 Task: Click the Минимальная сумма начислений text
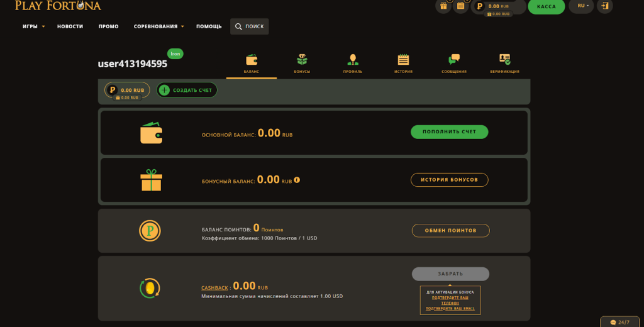pyautogui.click(x=272, y=296)
